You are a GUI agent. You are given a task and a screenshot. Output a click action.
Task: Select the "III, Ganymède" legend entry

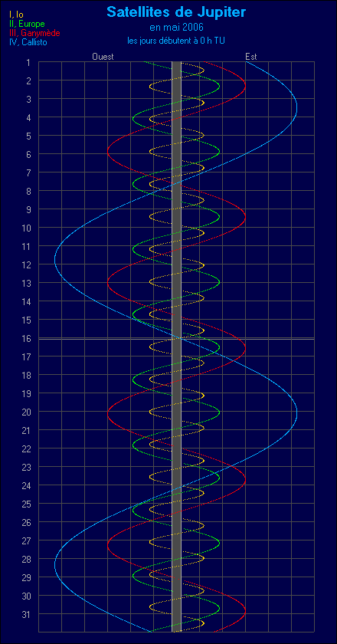(x=31, y=33)
